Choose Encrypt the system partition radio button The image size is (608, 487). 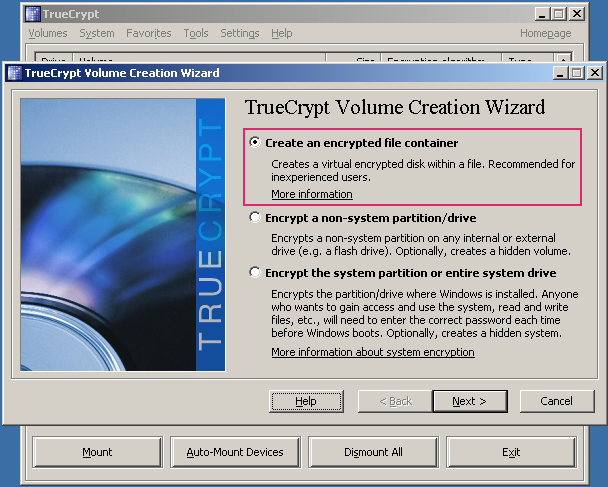pos(255,273)
